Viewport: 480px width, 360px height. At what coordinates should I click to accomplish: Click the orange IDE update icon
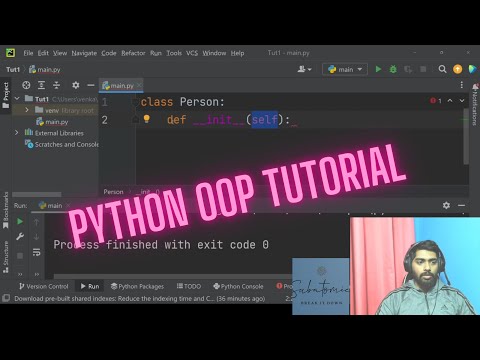point(458,69)
